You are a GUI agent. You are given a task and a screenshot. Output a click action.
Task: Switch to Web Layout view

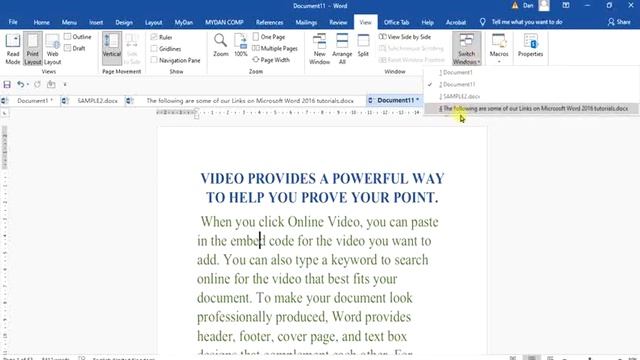(52, 49)
